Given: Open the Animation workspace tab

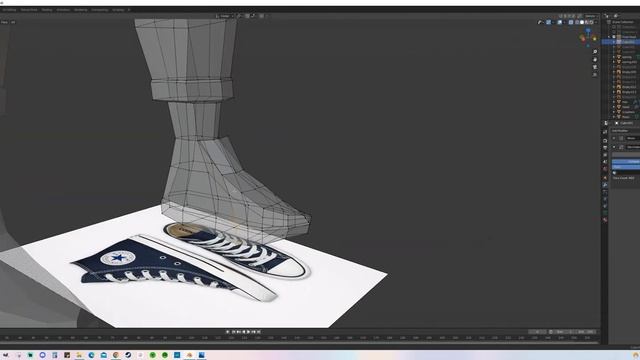Looking at the screenshot, I should pos(63,9).
